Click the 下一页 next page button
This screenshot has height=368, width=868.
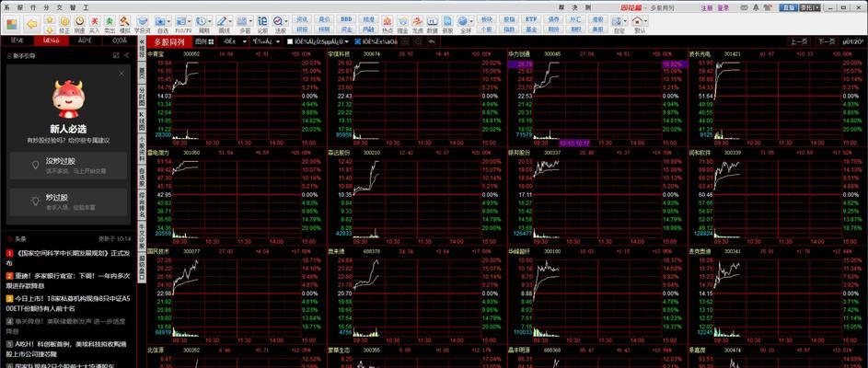pyautogui.click(x=826, y=41)
